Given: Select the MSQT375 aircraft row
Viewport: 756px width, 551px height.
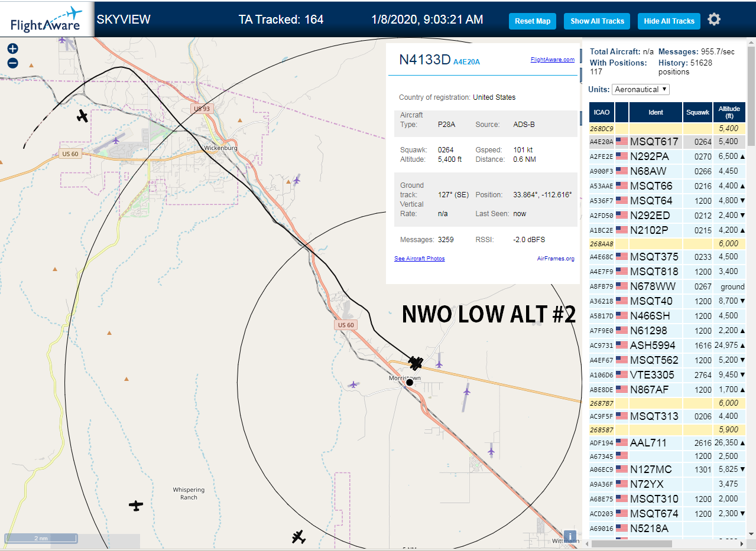Looking at the screenshot, I should [667, 257].
